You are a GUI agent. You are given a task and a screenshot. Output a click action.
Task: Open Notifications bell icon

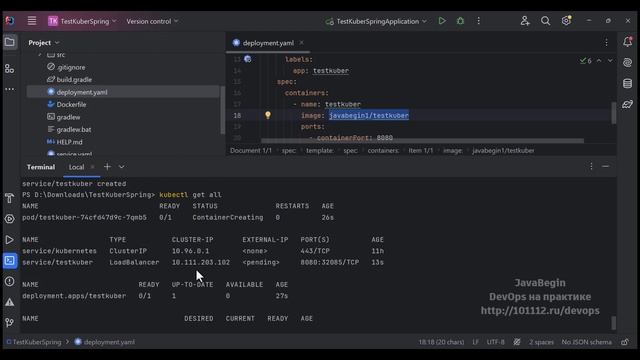(627, 42)
